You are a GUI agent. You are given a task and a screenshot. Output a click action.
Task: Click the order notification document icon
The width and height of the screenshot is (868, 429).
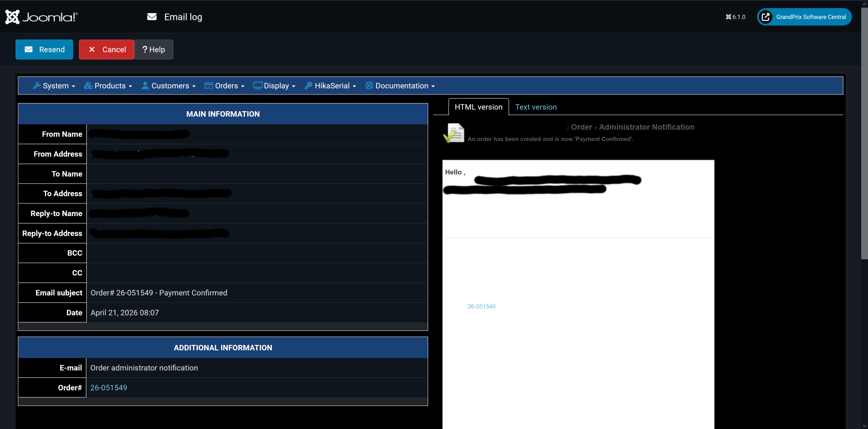coord(454,133)
